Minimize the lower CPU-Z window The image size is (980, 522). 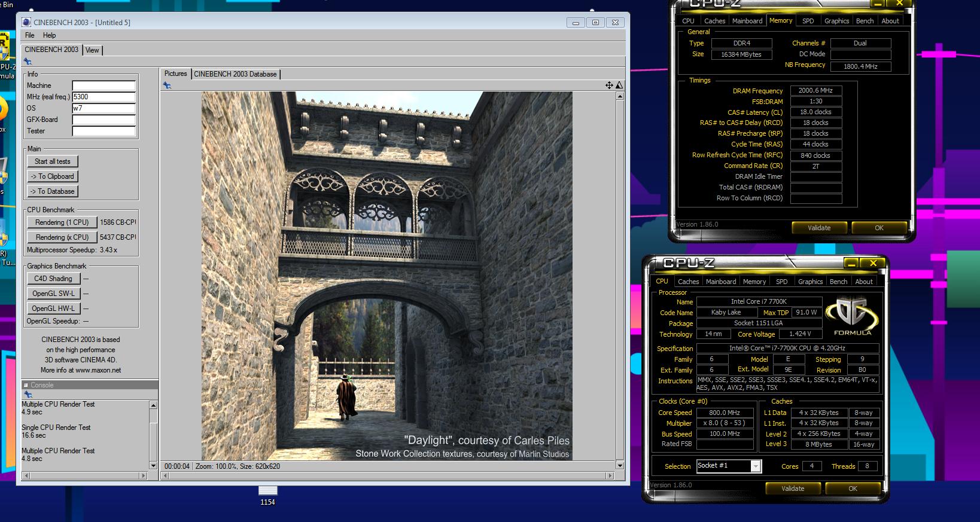[x=853, y=263]
